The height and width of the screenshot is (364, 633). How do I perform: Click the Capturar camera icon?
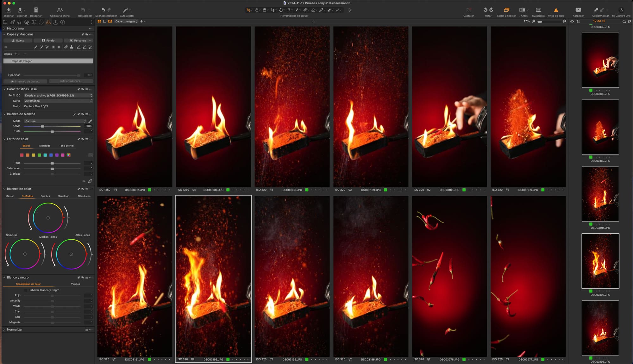click(x=468, y=10)
